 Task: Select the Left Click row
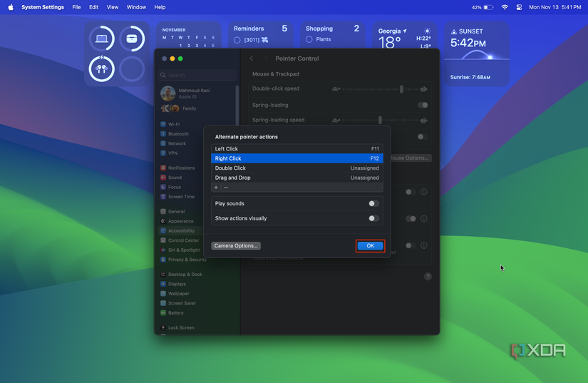point(297,149)
